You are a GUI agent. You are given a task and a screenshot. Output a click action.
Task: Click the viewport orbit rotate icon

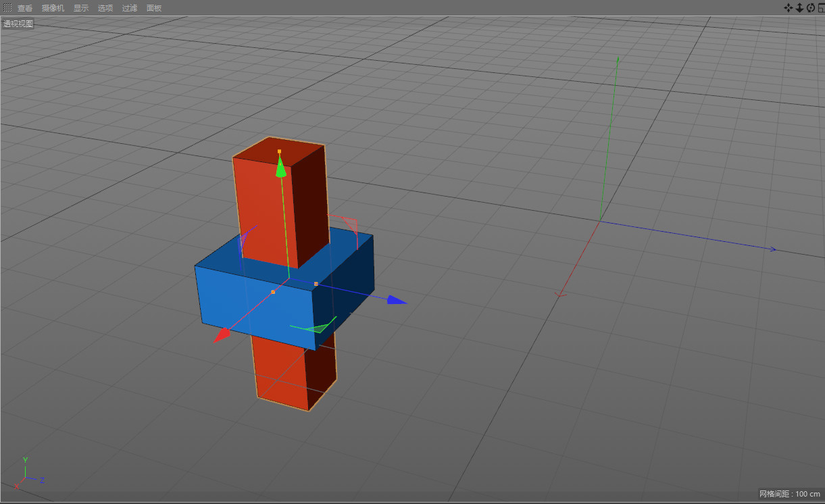point(811,8)
